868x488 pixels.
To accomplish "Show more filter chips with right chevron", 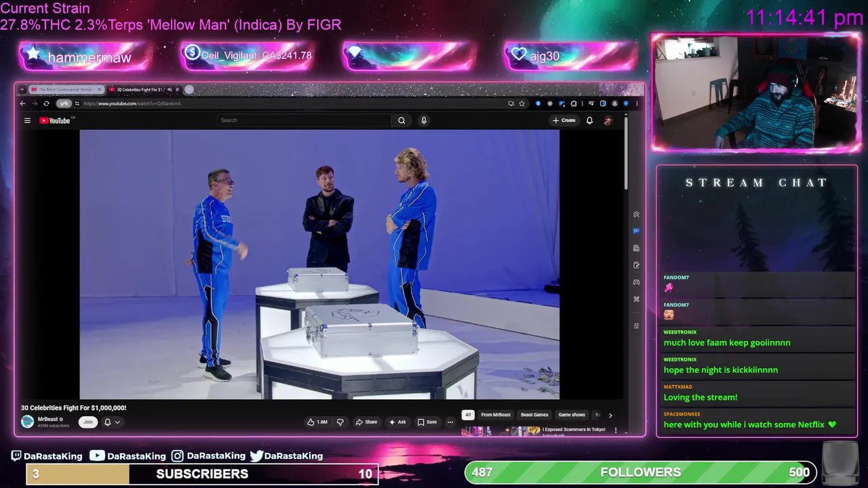I will [610, 415].
